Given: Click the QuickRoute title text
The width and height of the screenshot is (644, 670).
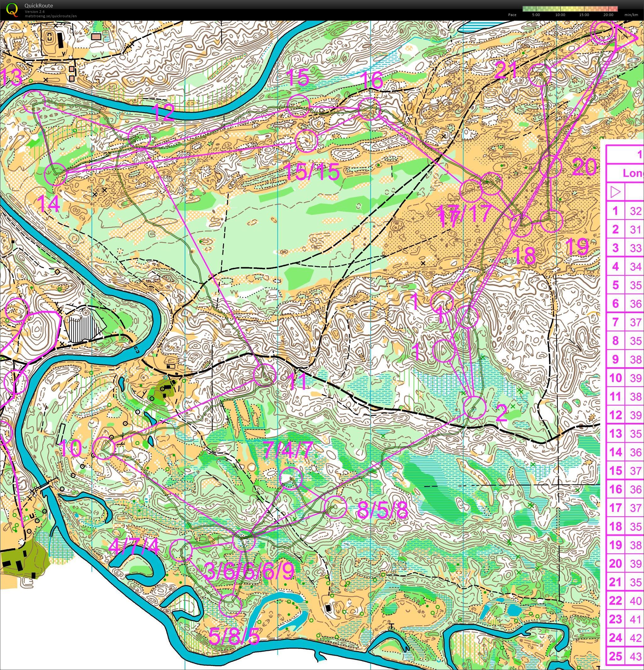Looking at the screenshot, I should click(x=39, y=6).
